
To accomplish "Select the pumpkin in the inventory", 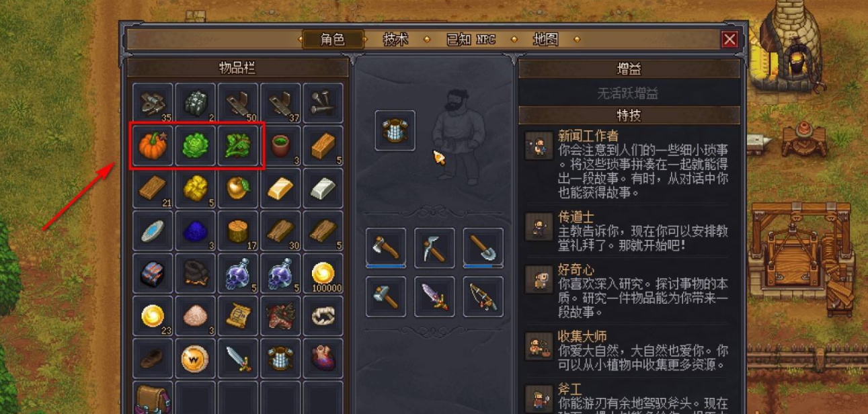I will click(152, 145).
